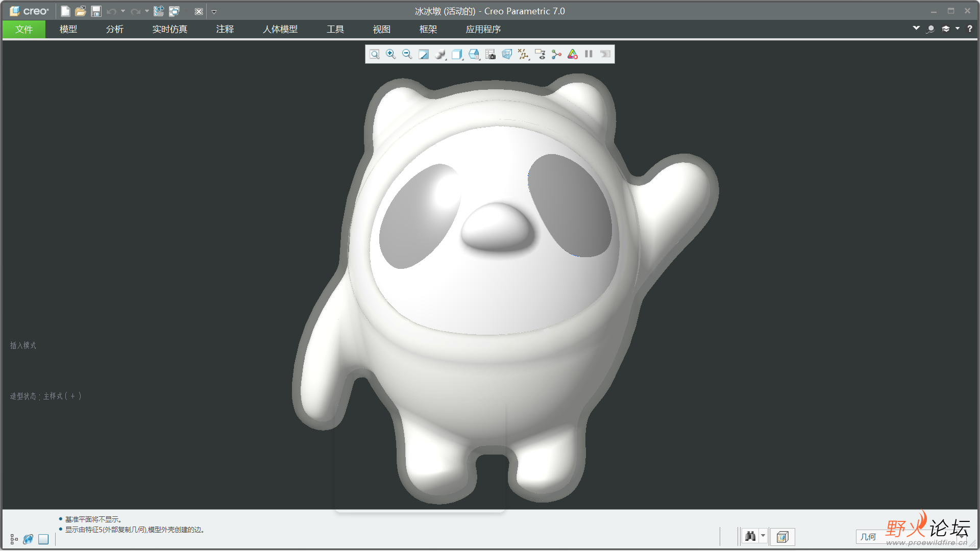Viewport: 980px width, 551px height.
Task: Toggle the browser globe icon in status bar
Action: [29, 539]
